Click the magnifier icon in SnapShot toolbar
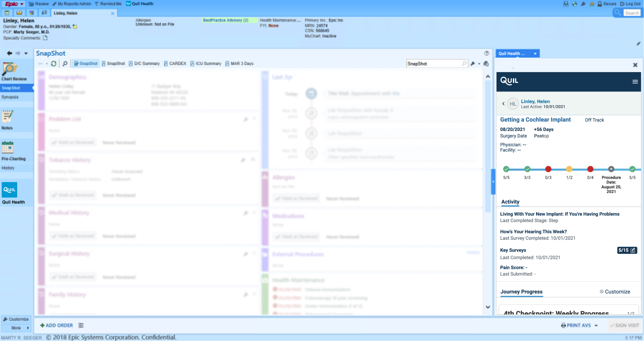Image resolution: width=644 pixels, height=341 pixels. (65, 64)
